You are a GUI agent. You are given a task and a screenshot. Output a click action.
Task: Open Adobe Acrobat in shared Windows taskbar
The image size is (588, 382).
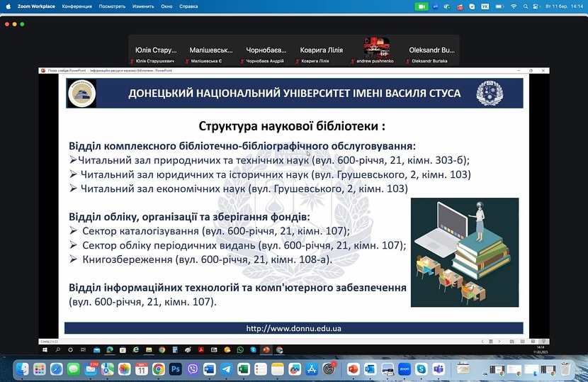201,349
